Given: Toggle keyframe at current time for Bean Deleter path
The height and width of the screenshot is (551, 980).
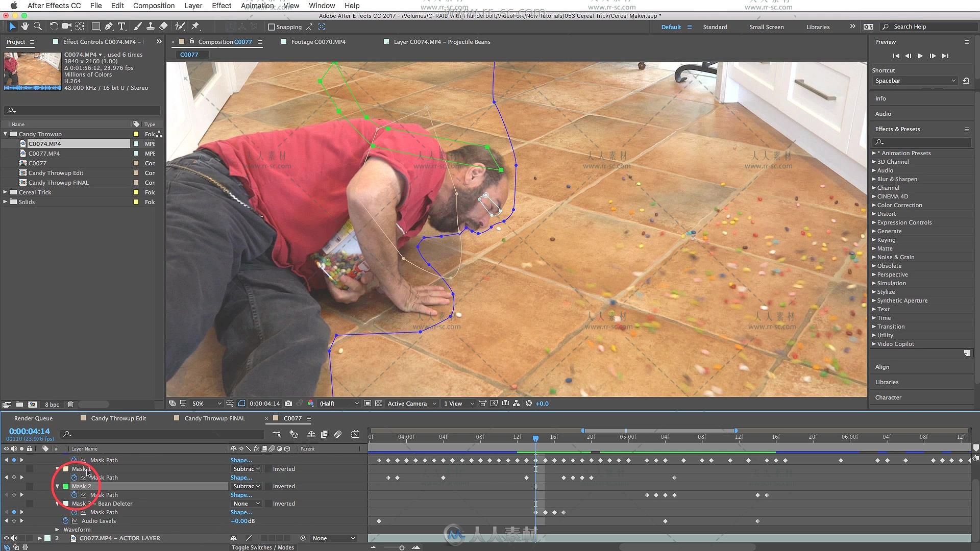Looking at the screenshot, I should (x=14, y=512).
